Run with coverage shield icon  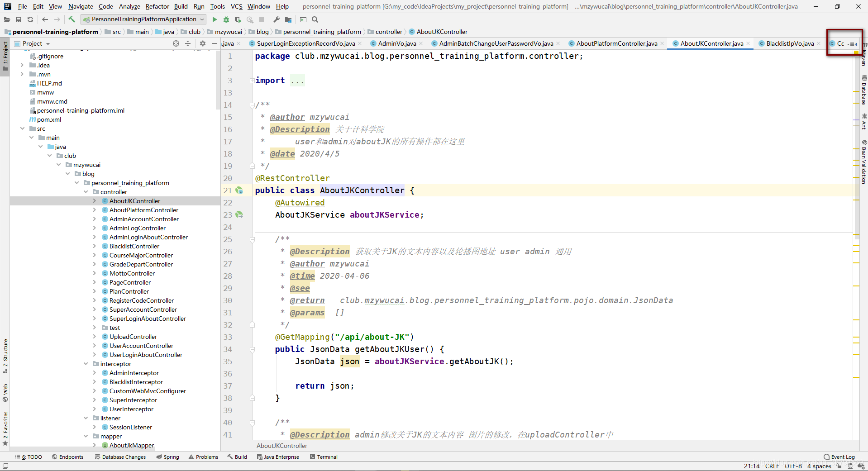coord(238,19)
